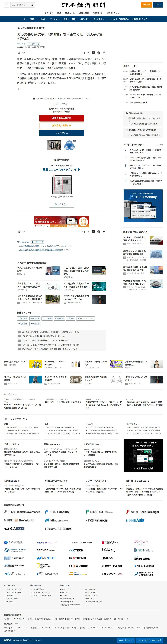Viewport: 167px width, 644px height.
Task: Click the NIKKEI Tech Foresight banner ad
Action: [62, 222]
